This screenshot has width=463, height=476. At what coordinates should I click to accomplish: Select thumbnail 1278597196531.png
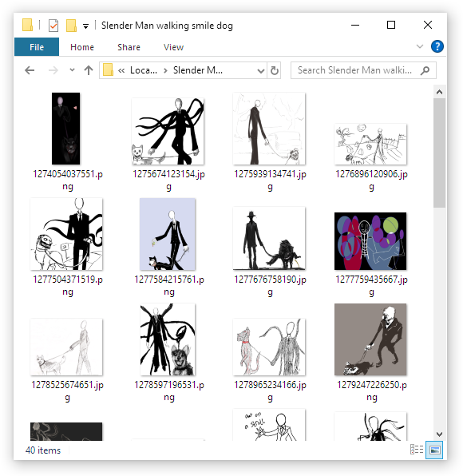point(168,339)
